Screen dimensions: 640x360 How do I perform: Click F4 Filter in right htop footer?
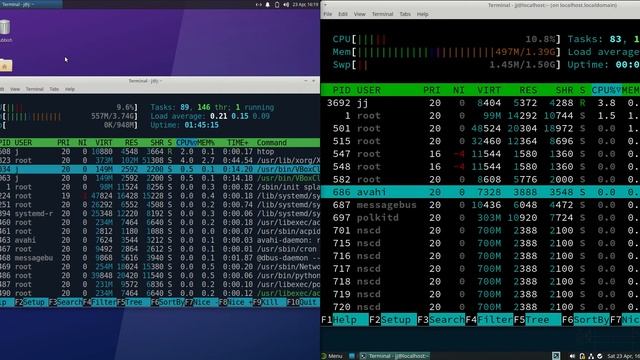(x=489, y=320)
